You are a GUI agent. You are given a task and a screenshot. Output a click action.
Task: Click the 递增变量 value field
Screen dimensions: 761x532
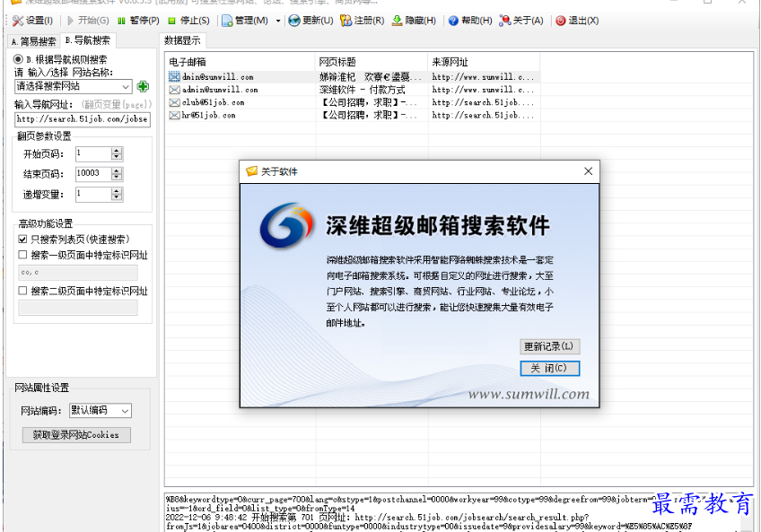pos(93,194)
